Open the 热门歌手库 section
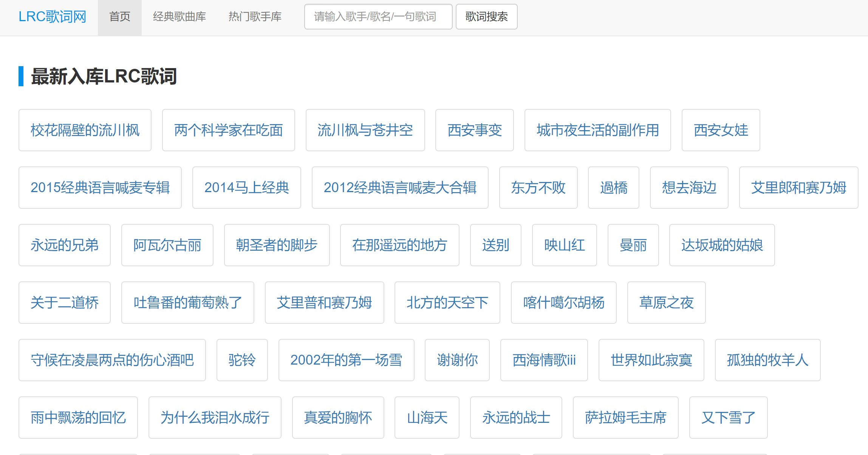Image resolution: width=868 pixels, height=455 pixels. (x=255, y=16)
